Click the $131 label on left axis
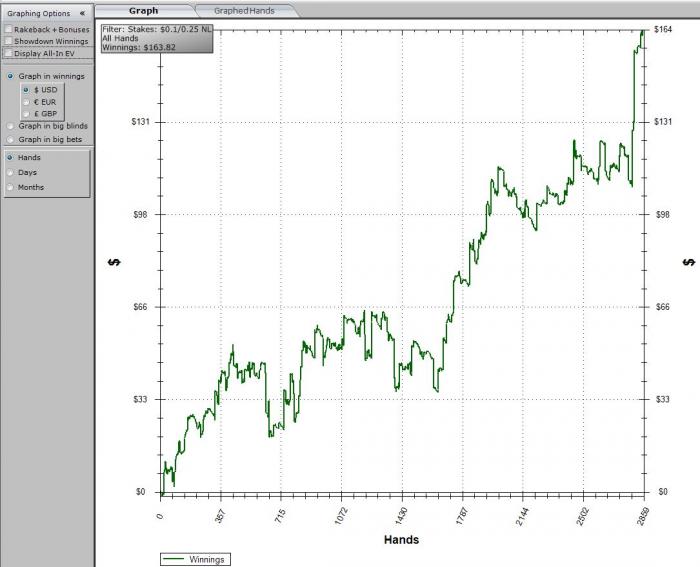The image size is (700, 567). 139,121
